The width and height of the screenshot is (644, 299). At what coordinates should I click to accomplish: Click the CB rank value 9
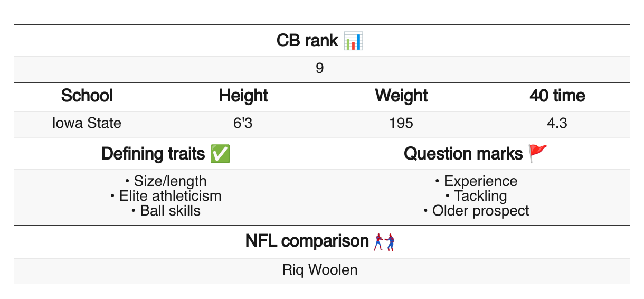click(319, 69)
